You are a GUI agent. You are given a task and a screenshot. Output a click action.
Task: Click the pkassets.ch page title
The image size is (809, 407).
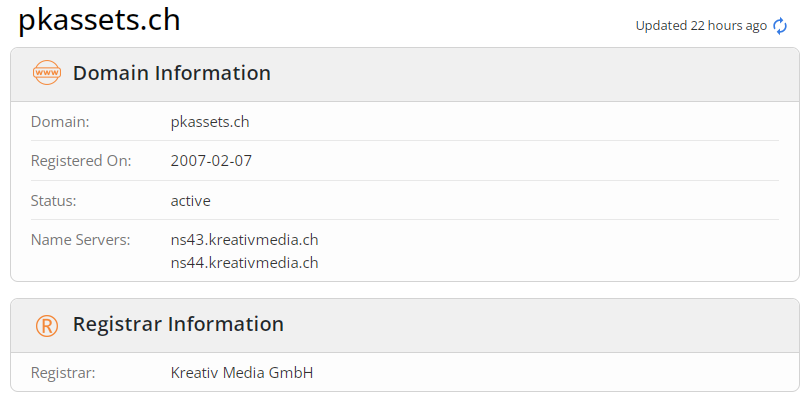tap(100, 21)
